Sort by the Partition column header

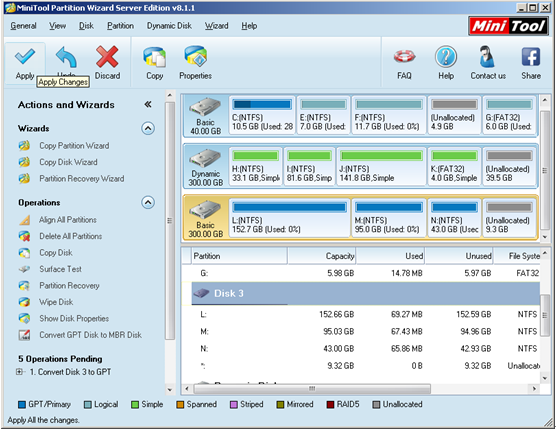click(x=239, y=256)
